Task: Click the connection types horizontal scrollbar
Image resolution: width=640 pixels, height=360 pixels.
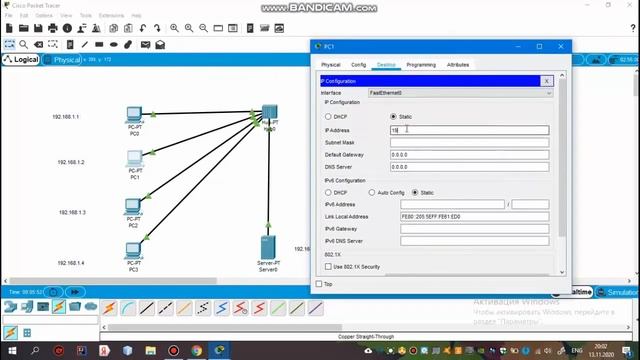Action: click(x=224, y=327)
